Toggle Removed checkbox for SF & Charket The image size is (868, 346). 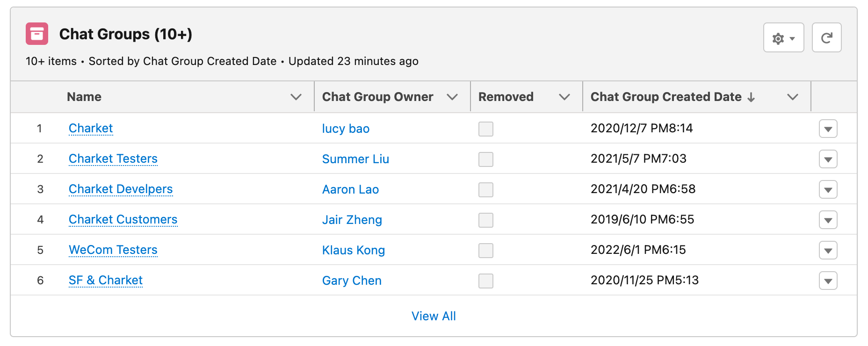[x=485, y=281]
